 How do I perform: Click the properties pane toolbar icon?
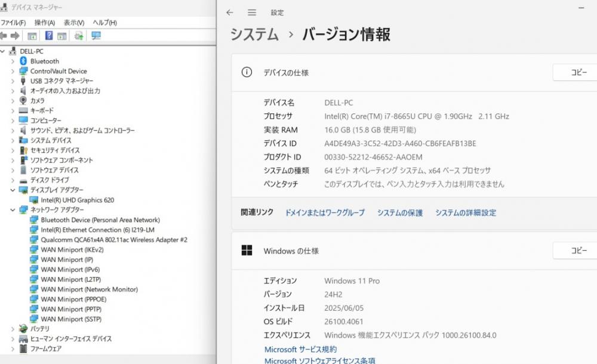[61, 36]
